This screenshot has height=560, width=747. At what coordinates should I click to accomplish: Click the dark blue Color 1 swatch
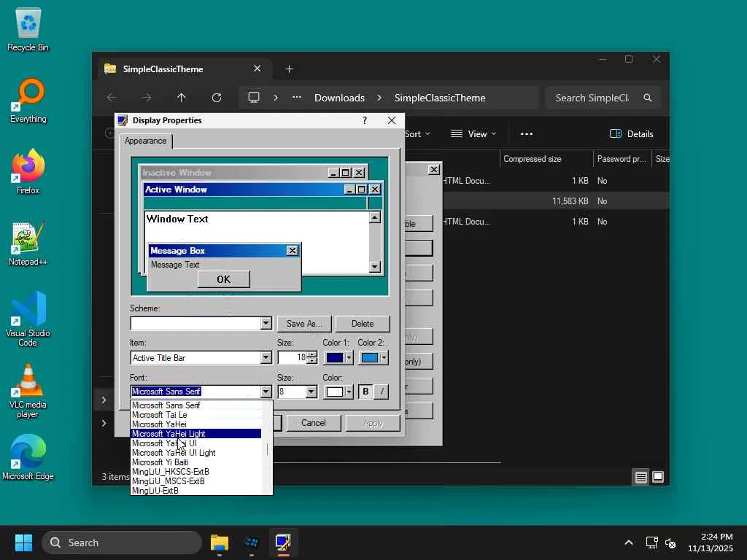334,357
